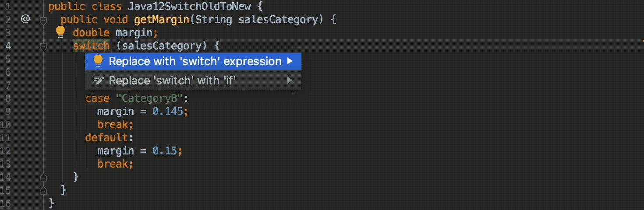
Task: Click the highlighted 'switch' keyword
Action: (91, 46)
